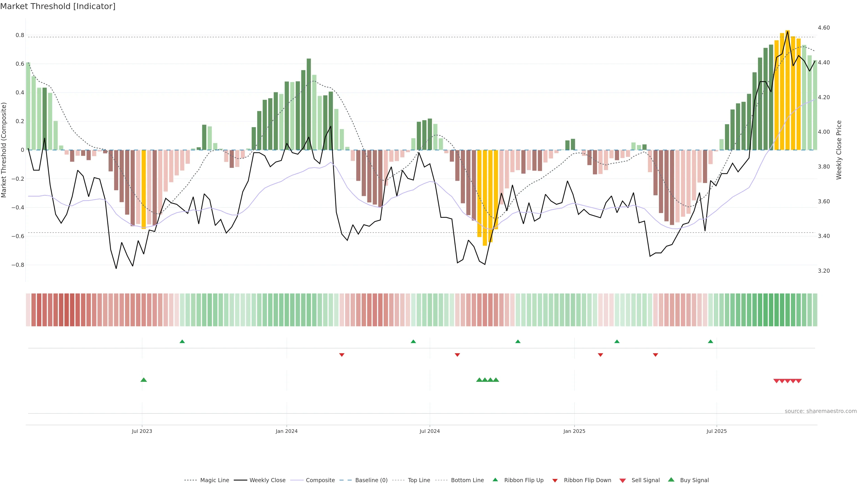
Task: Click ribbon flip down marker after Jan 2024
Action: pos(342,355)
